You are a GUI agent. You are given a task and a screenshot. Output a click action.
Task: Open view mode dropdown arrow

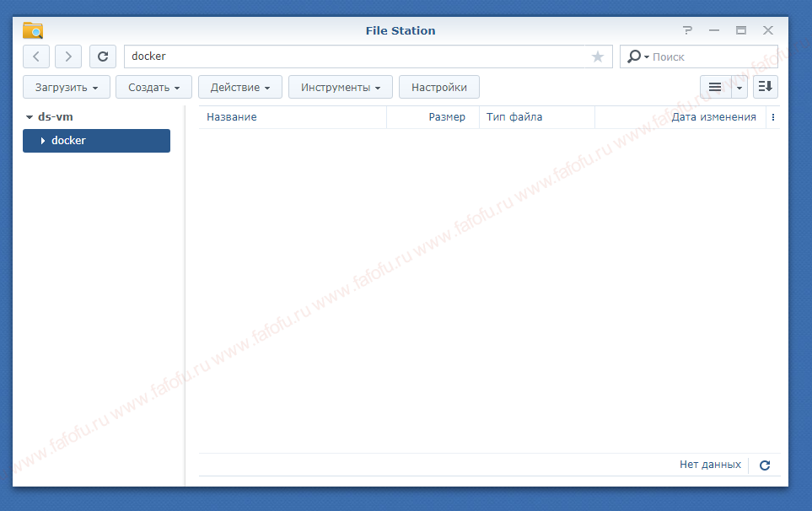tap(739, 87)
